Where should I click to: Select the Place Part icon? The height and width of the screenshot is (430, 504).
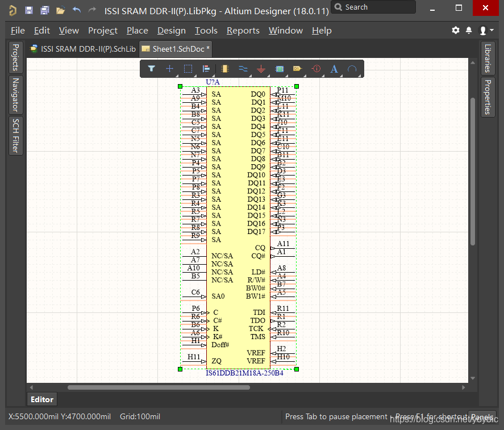point(224,69)
